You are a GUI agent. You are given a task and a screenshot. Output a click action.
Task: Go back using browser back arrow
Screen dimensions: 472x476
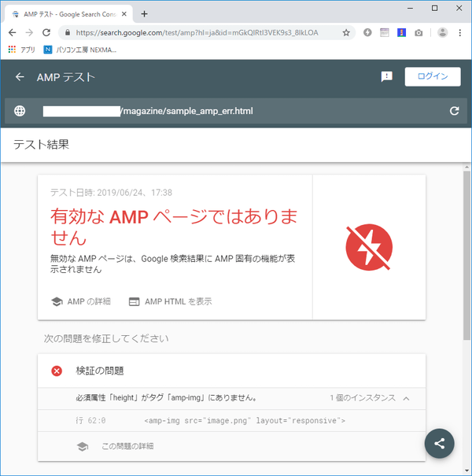coord(12,32)
